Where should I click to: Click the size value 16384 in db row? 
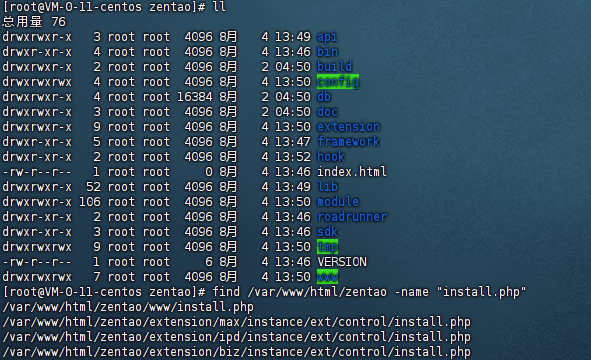coord(195,97)
